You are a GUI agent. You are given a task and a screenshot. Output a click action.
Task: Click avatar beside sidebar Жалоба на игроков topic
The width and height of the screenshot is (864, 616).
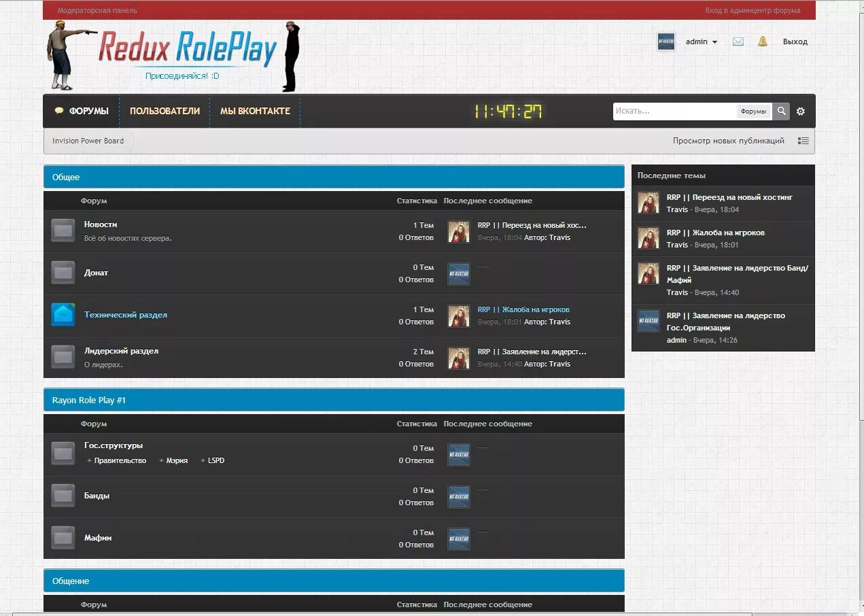pos(649,238)
